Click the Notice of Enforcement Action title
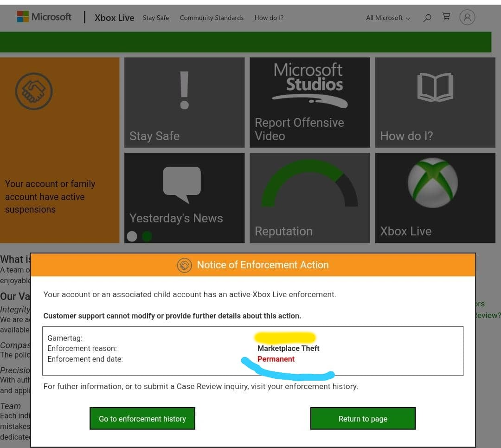The height and width of the screenshot is (448, 501). coord(263,265)
